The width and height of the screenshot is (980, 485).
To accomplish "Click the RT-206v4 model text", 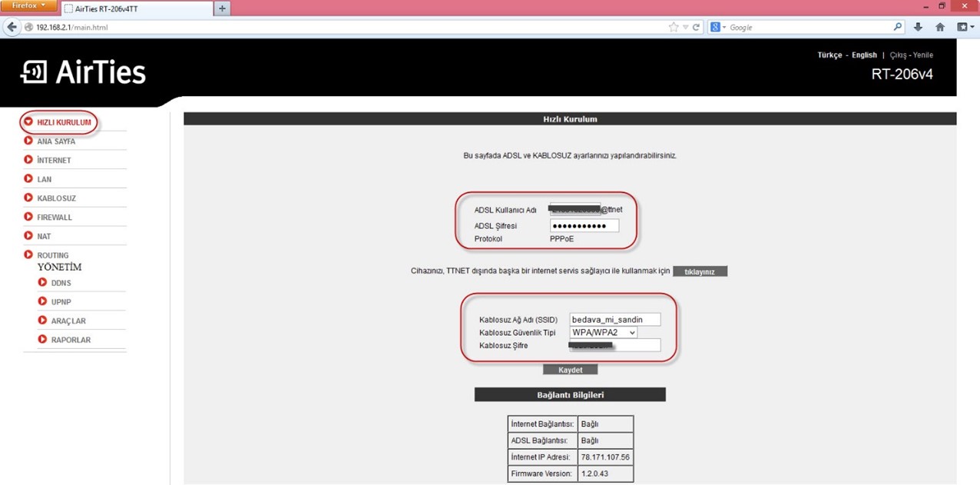I will click(x=902, y=75).
